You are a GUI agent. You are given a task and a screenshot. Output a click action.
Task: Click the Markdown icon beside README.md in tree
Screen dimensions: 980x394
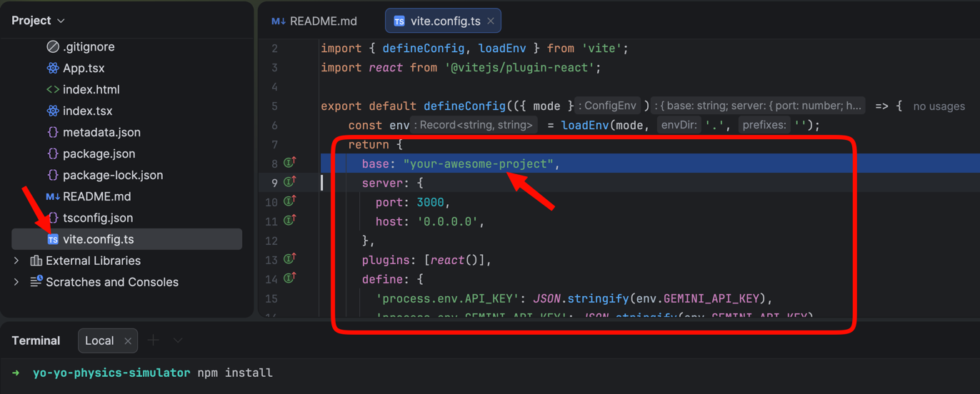[53, 197]
